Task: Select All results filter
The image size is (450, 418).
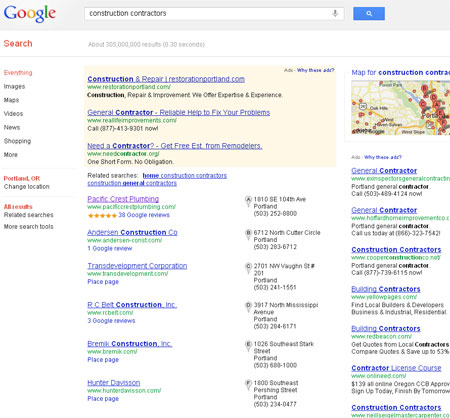Action: [18, 207]
